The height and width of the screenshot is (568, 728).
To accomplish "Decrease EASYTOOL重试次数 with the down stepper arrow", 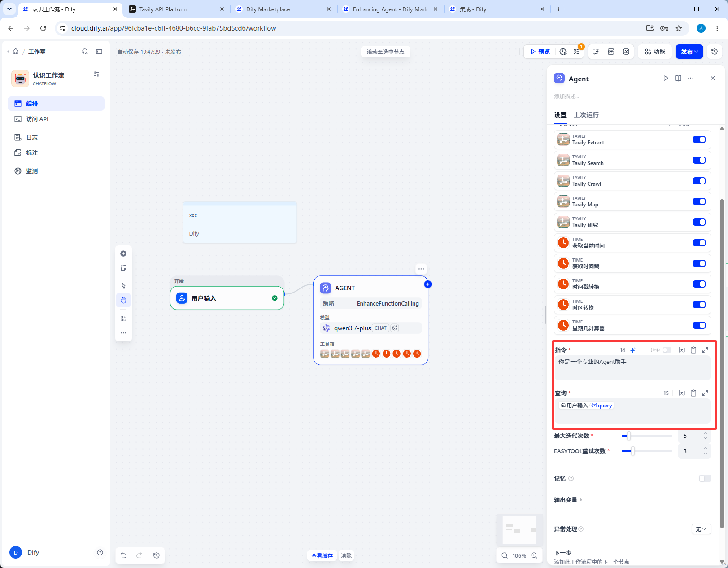I will 706,454.
